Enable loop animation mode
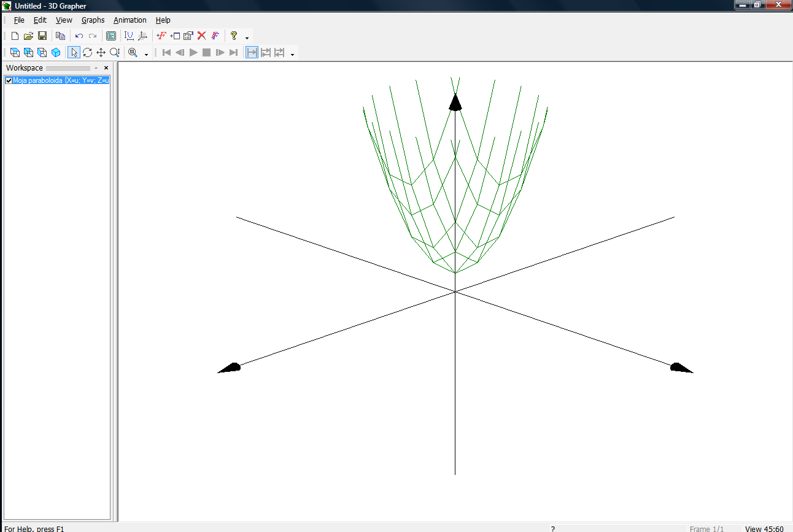 pos(266,53)
